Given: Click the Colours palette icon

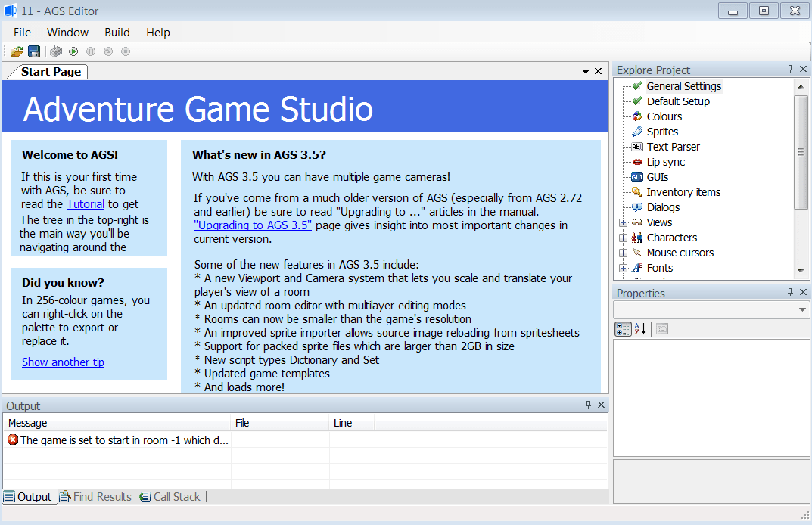Looking at the screenshot, I should point(637,116).
